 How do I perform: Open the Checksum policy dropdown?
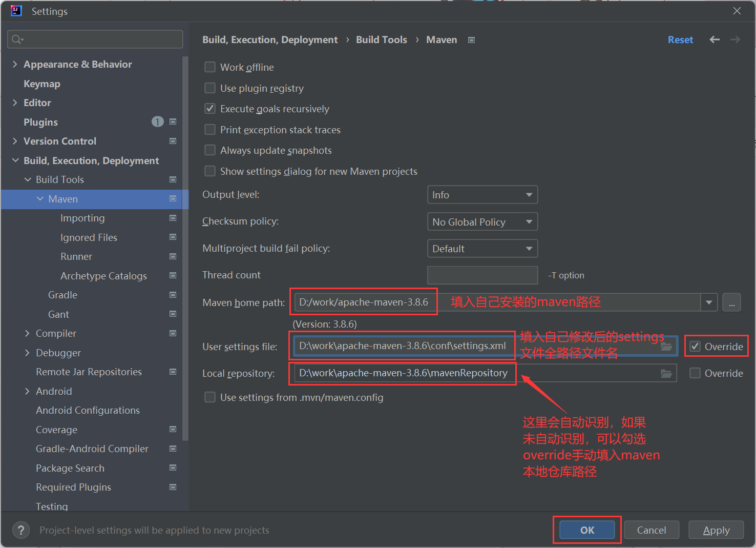482,222
